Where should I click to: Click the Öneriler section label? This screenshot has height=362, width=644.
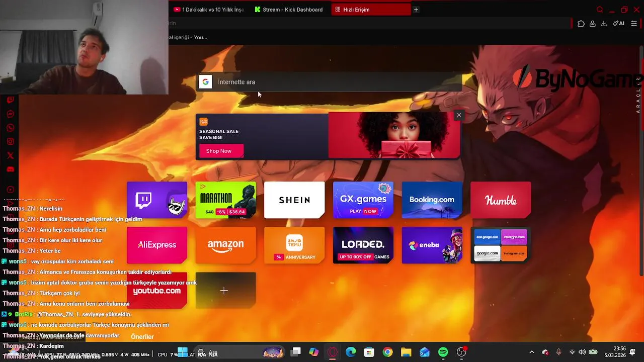point(142,337)
